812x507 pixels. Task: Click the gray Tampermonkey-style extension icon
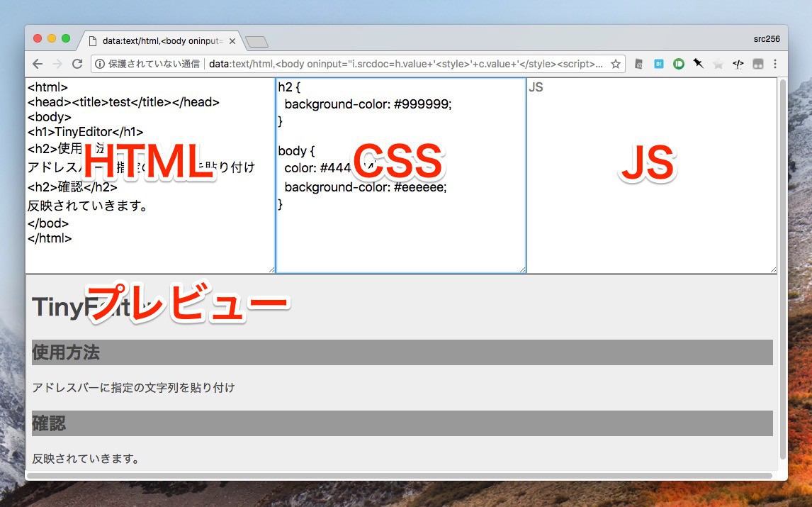pos(757,64)
